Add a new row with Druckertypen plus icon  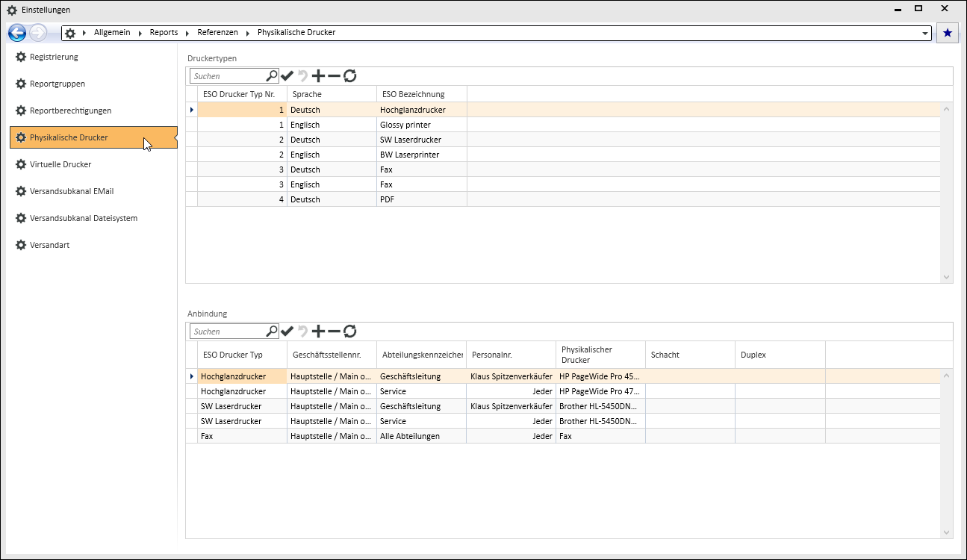click(x=319, y=75)
